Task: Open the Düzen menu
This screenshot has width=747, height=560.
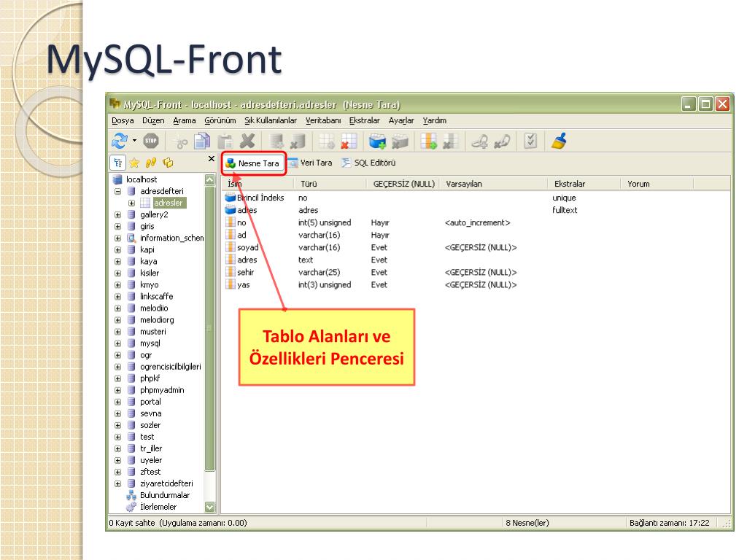Action: pyautogui.click(x=153, y=120)
